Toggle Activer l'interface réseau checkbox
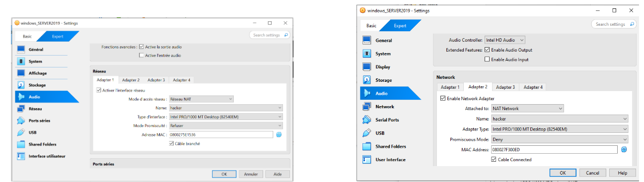 (x=98, y=90)
